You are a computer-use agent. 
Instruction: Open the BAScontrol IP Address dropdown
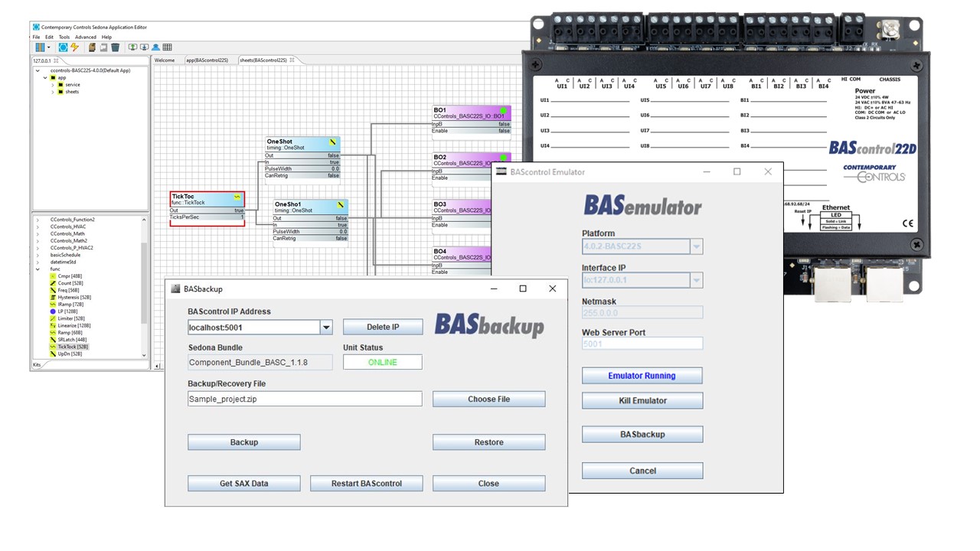(326, 326)
